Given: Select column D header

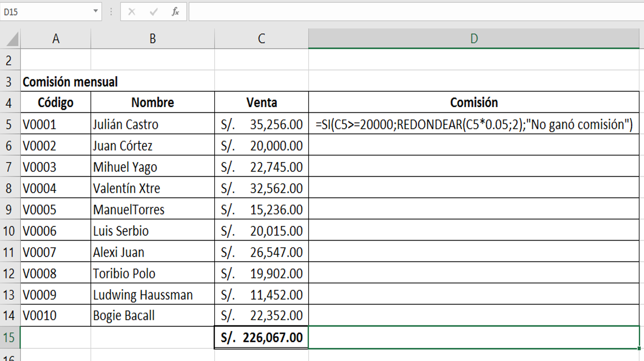Looking at the screenshot, I should [x=474, y=39].
